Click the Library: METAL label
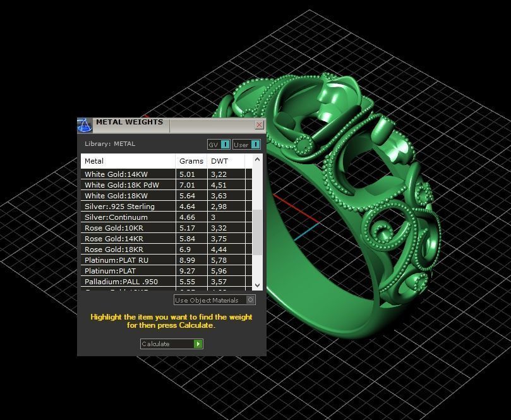511x420 pixels. 110,144
